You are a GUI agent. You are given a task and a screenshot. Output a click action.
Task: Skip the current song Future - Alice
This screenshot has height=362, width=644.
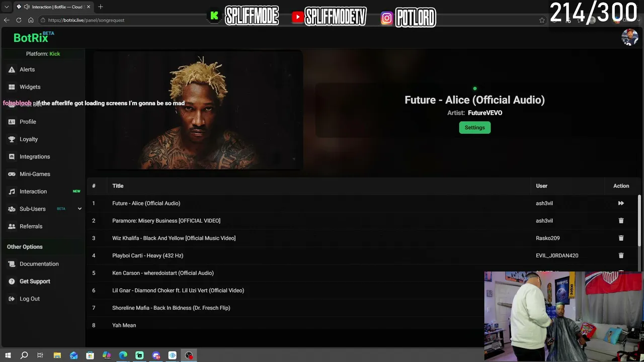pyautogui.click(x=621, y=203)
